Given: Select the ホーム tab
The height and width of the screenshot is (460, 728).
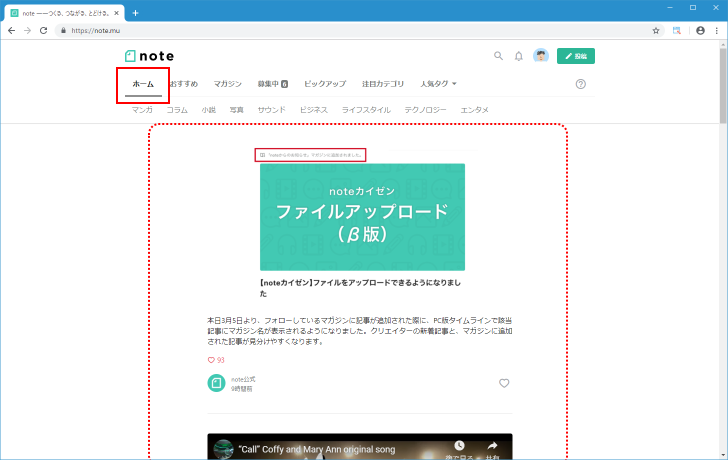Looking at the screenshot, I should (x=143, y=84).
